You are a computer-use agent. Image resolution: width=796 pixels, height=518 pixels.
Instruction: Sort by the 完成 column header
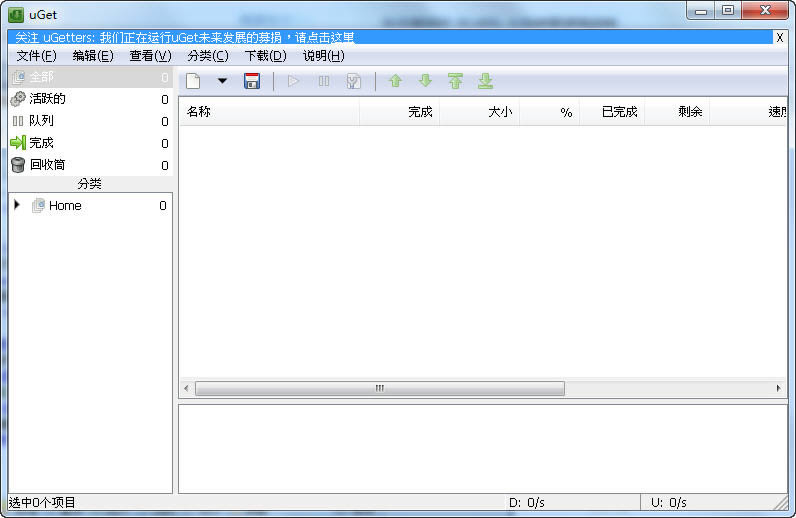point(400,112)
